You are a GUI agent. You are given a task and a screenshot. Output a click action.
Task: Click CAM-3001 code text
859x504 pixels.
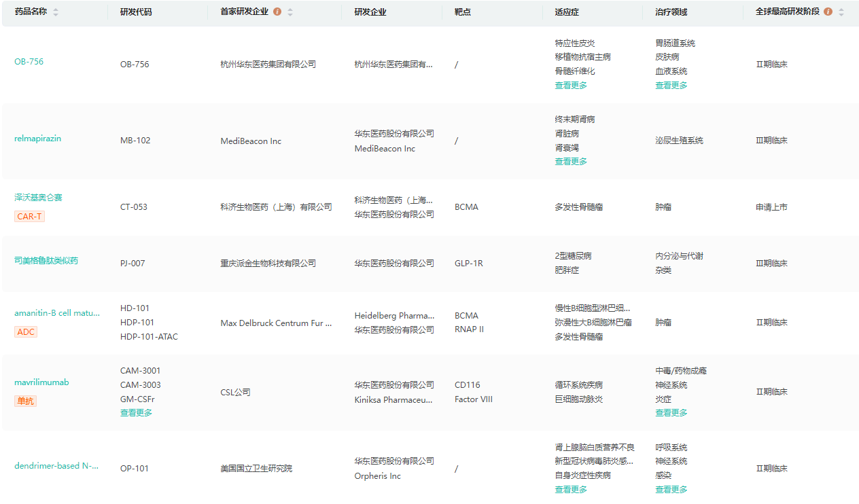click(x=141, y=371)
